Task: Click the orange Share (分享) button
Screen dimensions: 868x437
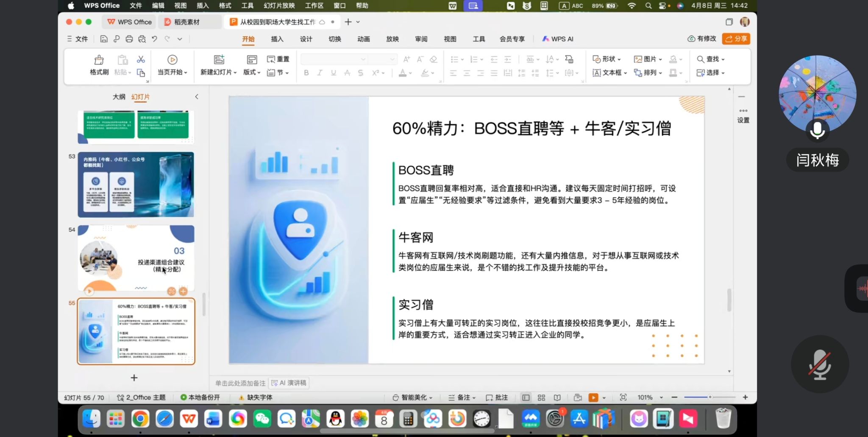Action: [x=736, y=39]
